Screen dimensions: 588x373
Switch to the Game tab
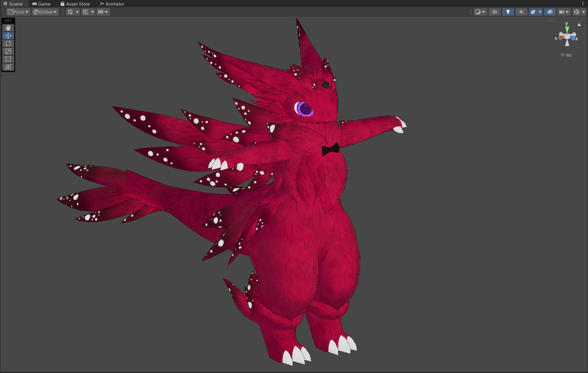[41, 4]
